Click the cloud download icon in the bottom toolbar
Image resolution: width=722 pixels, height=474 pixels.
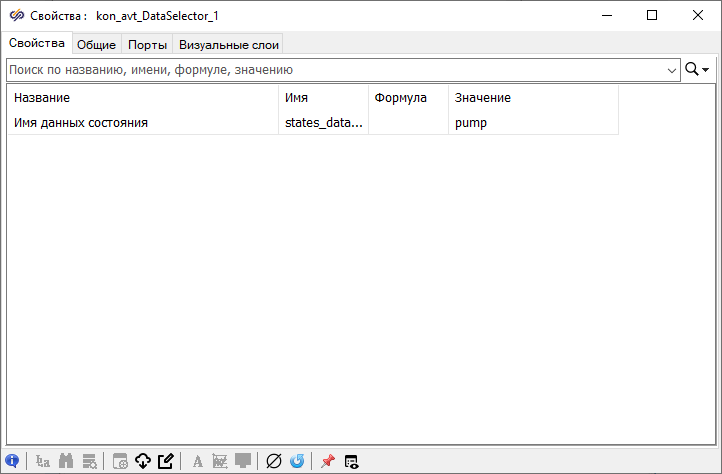[143, 461]
